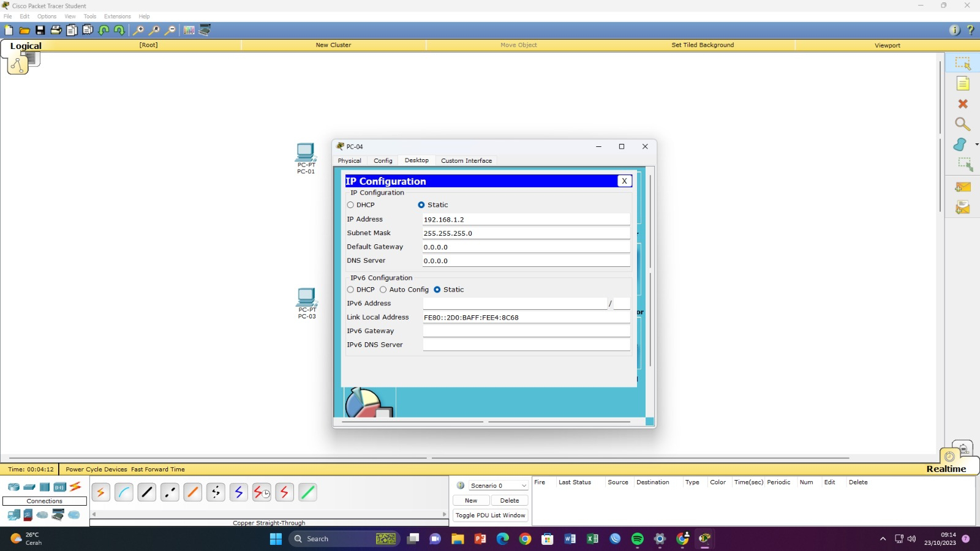Image resolution: width=980 pixels, height=551 pixels.
Task: Open the Custom Interface tab
Action: (466, 160)
